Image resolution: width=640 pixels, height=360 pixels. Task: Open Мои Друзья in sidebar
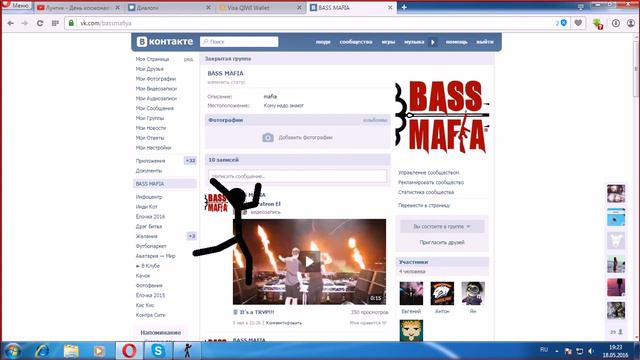[x=149, y=69]
